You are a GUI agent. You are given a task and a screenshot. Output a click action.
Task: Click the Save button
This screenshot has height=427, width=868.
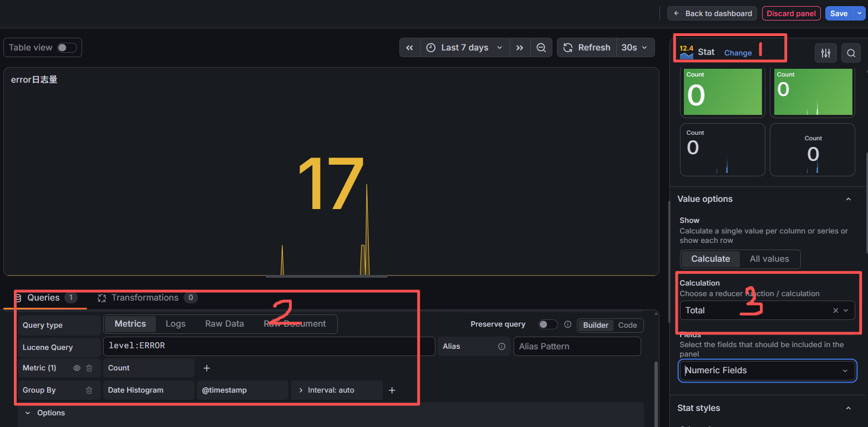(x=839, y=13)
